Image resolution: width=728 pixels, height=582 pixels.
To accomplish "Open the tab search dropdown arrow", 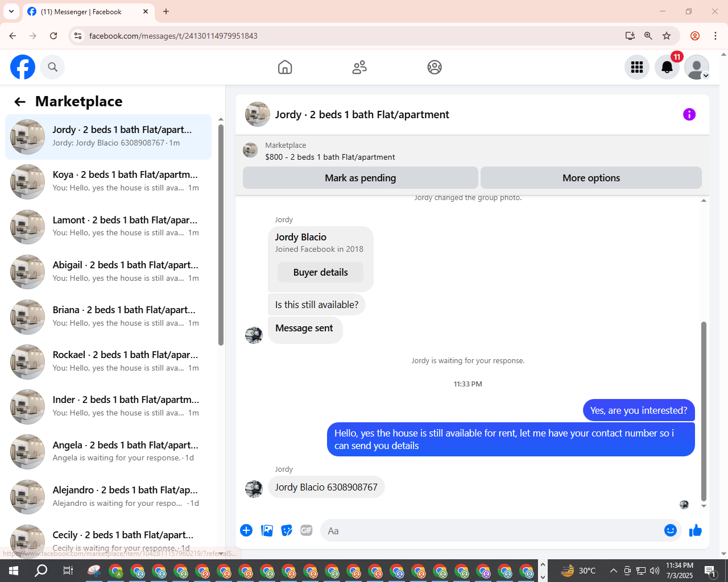I will [x=11, y=11].
